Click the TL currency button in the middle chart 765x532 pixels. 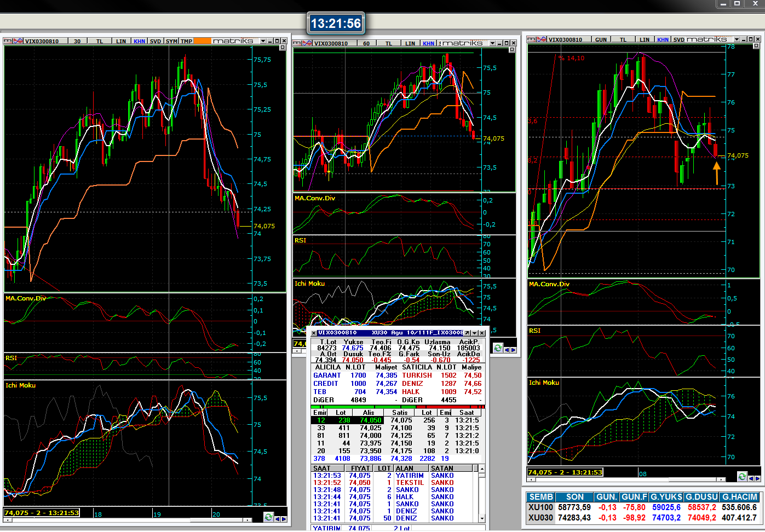tap(389, 43)
